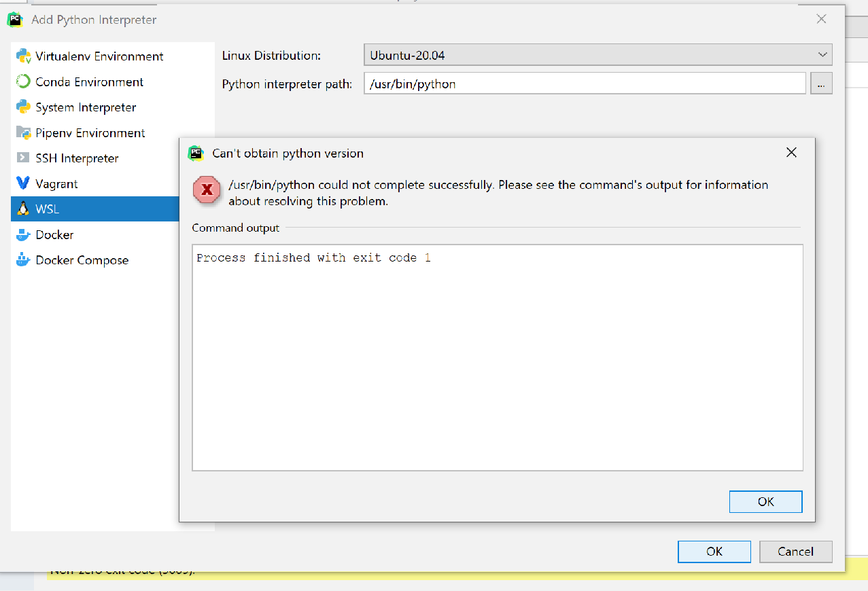Viewport: 868px width, 591px height.
Task: Confirm the error dialog with OK
Action: 766,501
